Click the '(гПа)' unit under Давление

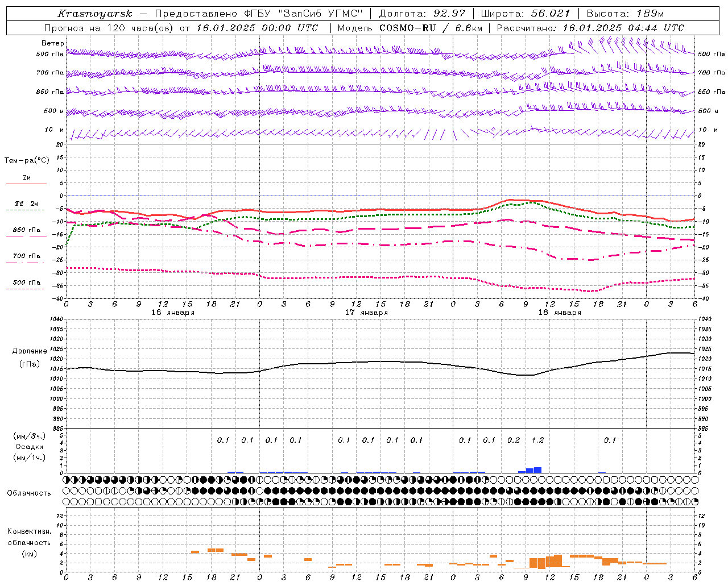(x=30, y=364)
